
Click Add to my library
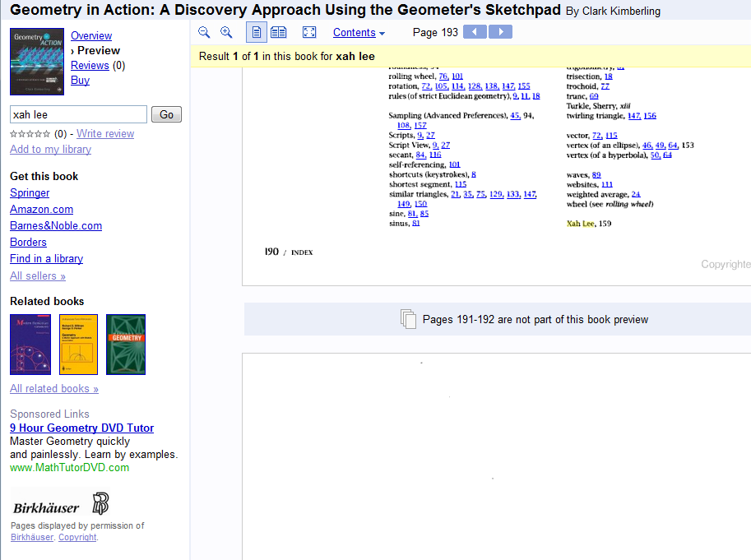[50, 149]
